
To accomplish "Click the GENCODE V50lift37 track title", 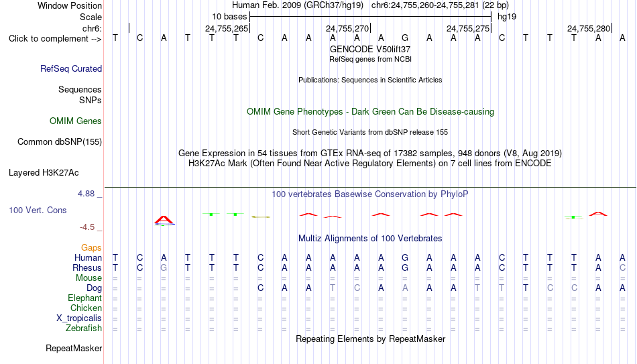I will (x=370, y=49).
